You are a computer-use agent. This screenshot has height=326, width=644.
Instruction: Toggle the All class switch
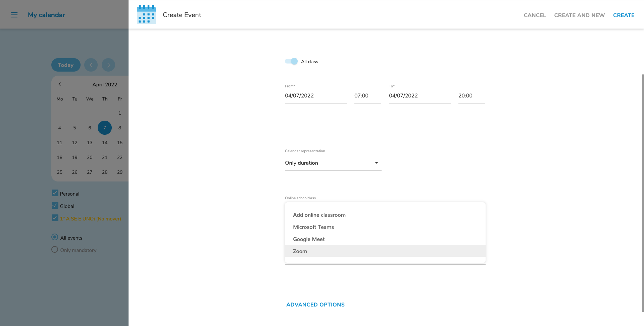click(x=291, y=61)
